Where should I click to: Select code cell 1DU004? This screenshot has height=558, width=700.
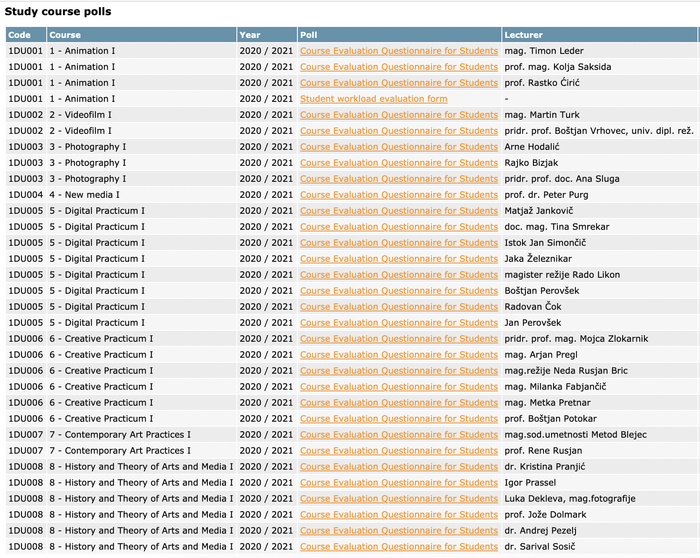click(25, 195)
